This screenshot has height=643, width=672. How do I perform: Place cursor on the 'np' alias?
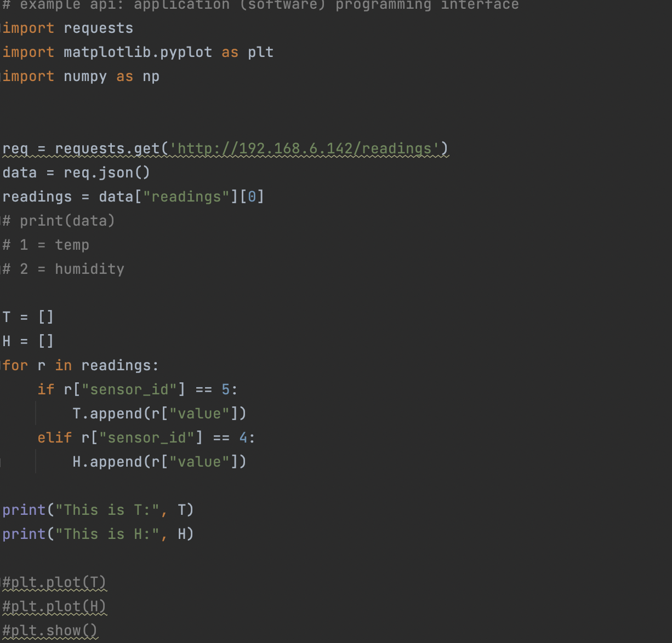(x=151, y=76)
